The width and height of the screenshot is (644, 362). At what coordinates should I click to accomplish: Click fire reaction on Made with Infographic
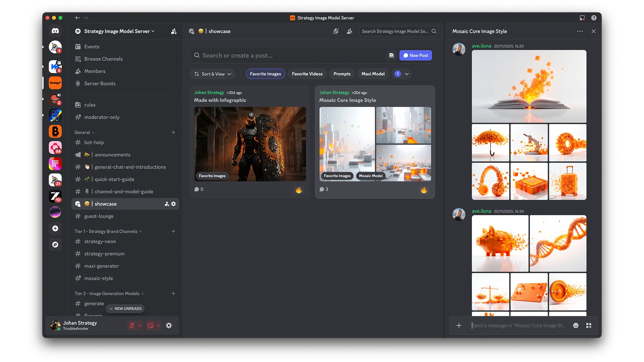[299, 190]
